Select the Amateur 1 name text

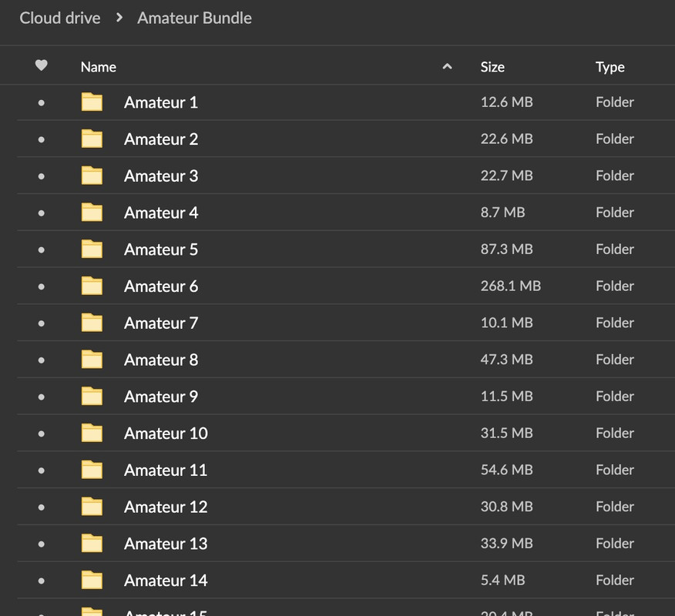pyautogui.click(x=161, y=102)
